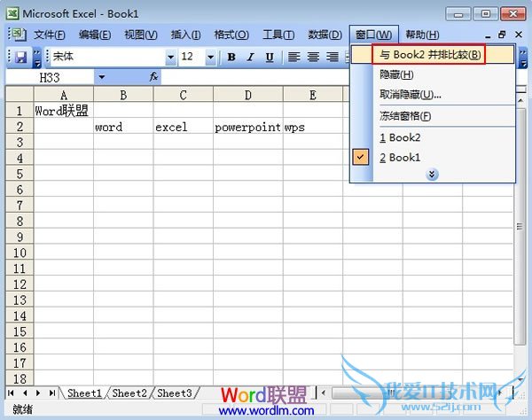Screen dimensions: 532x420
Task: Align text right icon
Action: tap(332, 57)
